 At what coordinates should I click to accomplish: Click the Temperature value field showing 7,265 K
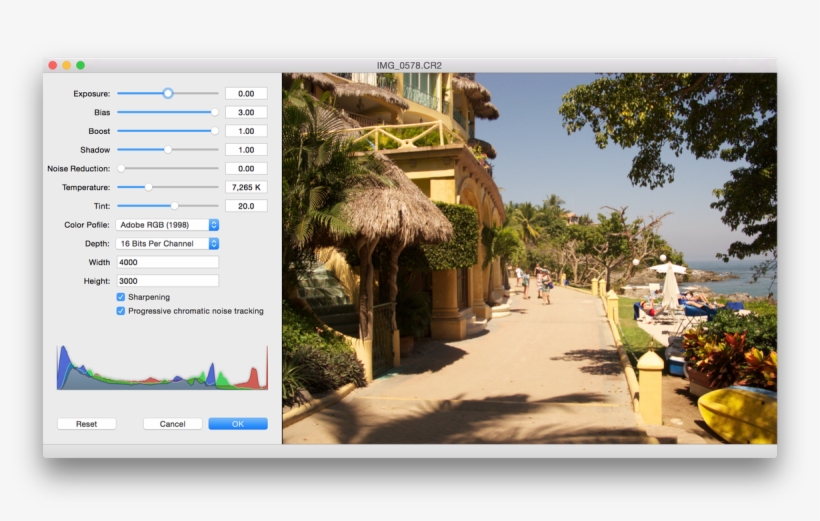point(246,188)
